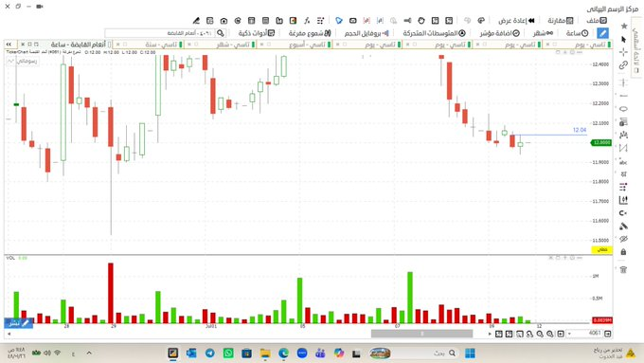Screen dimensions: 644x363
Task: Click the fx formula icon
Action: tap(307, 21)
